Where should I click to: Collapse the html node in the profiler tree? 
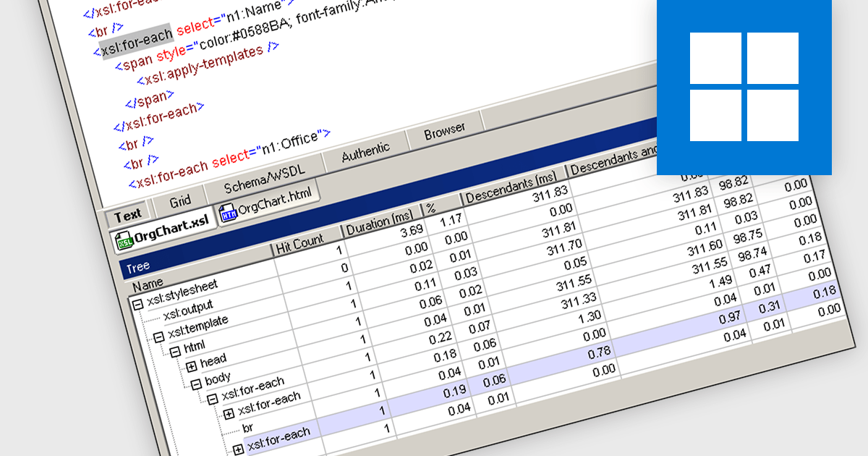pos(175,352)
